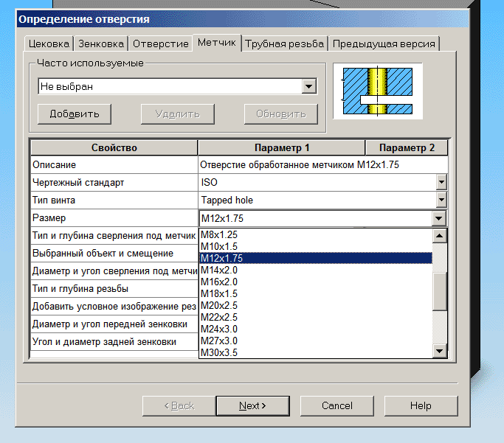This screenshot has width=504, height=443.
Task: Switch to Предыдущая версия tab
Action: [384, 43]
